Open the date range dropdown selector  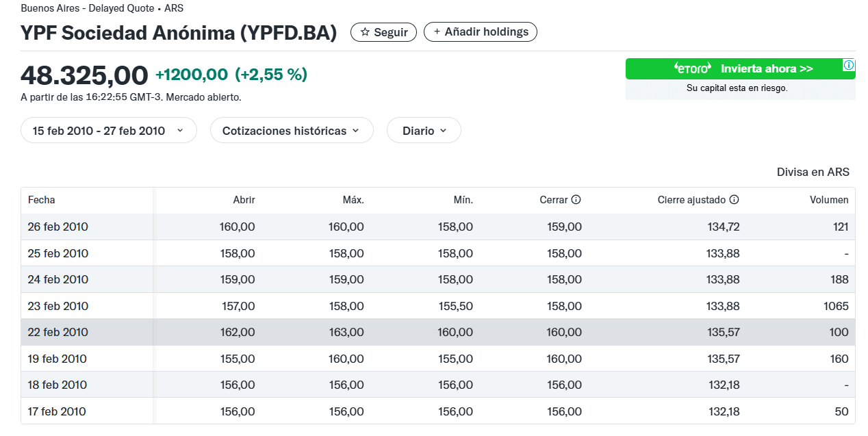[109, 131]
